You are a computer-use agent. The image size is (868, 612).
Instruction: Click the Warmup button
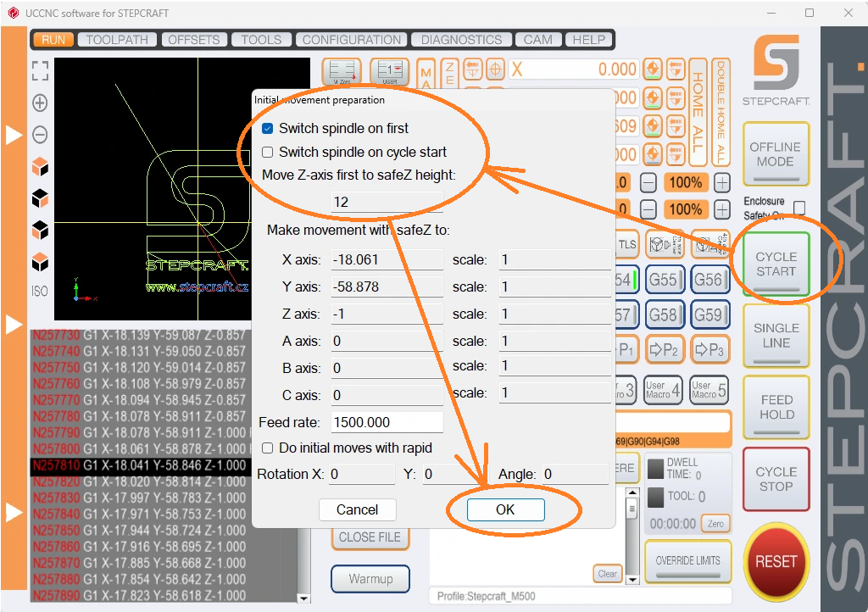(x=370, y=579)
